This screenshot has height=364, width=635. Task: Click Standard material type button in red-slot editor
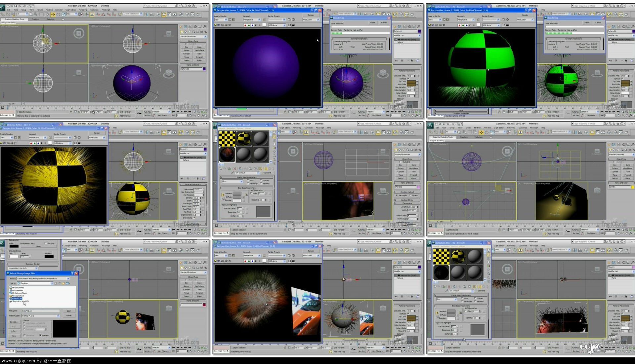click(x=267, y=173)
